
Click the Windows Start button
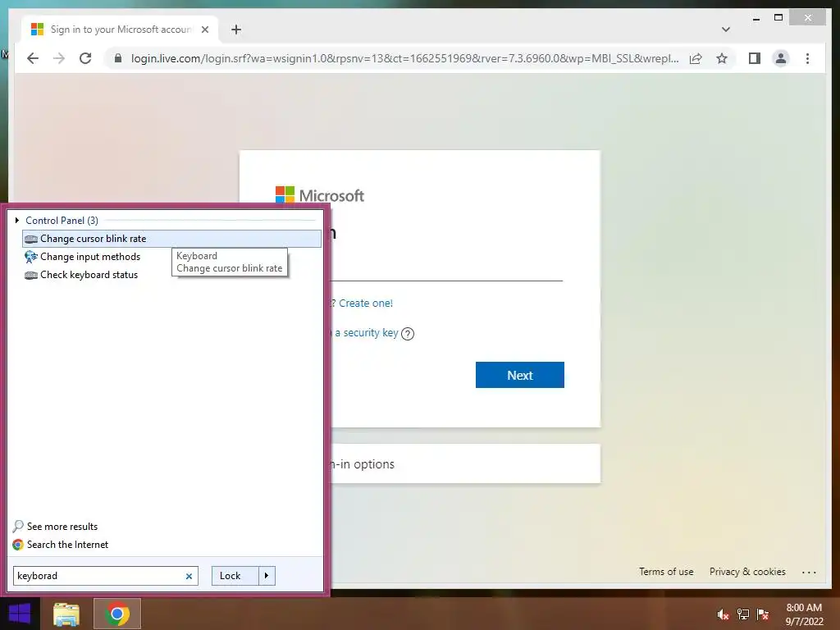pyautogui.click(x=20, y=614)
